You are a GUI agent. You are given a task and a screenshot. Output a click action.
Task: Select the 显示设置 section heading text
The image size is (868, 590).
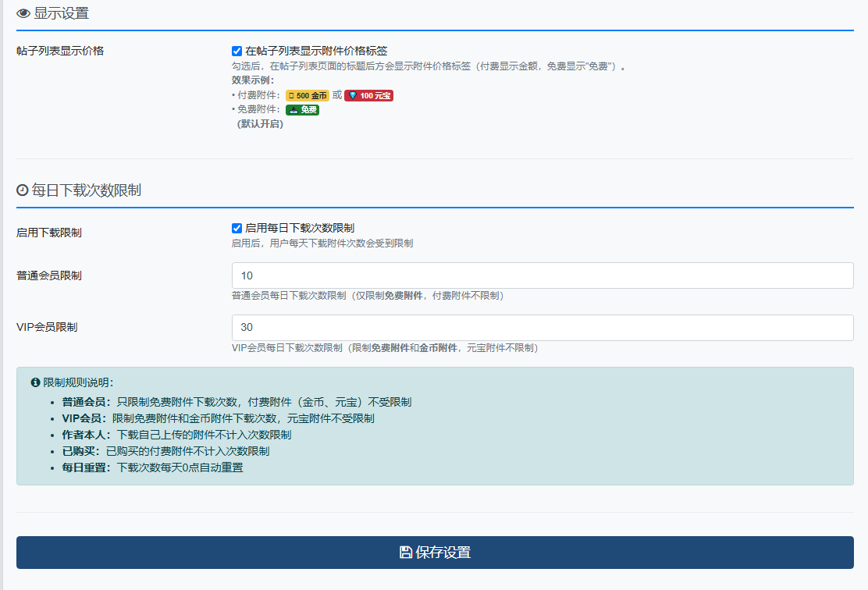coord(62,13)
